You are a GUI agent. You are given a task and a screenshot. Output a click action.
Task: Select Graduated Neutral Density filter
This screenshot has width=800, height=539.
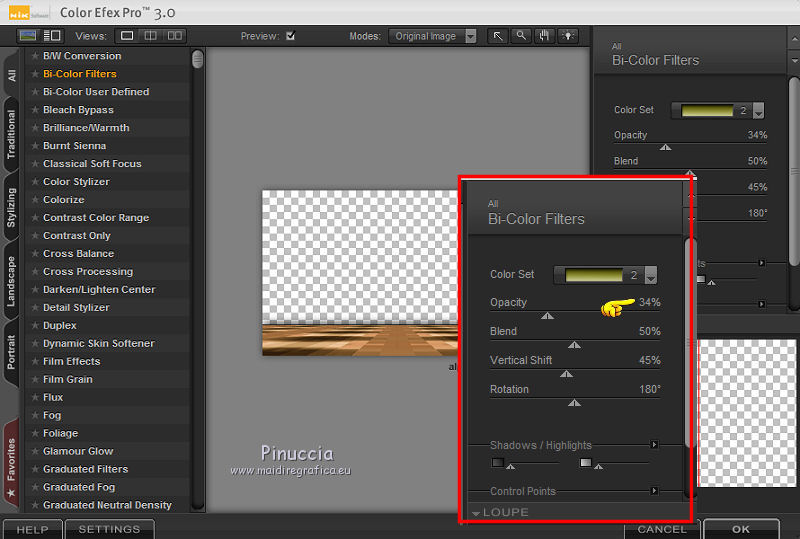[x=107, y=505]
